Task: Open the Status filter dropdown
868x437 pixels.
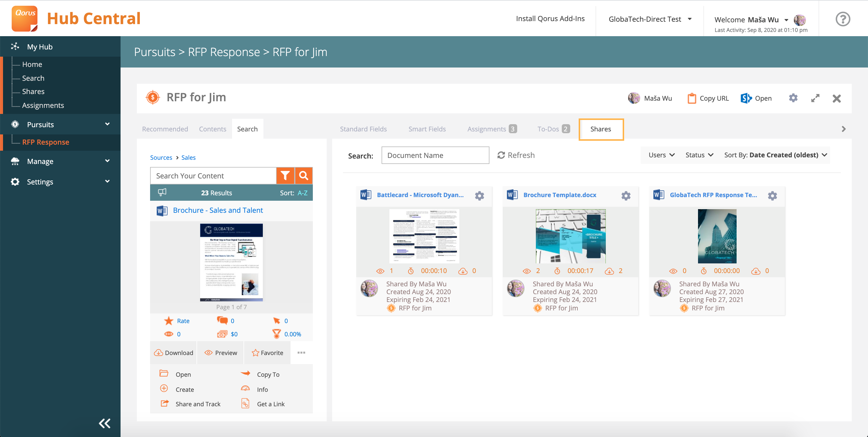Action: (x=699, y=155)
